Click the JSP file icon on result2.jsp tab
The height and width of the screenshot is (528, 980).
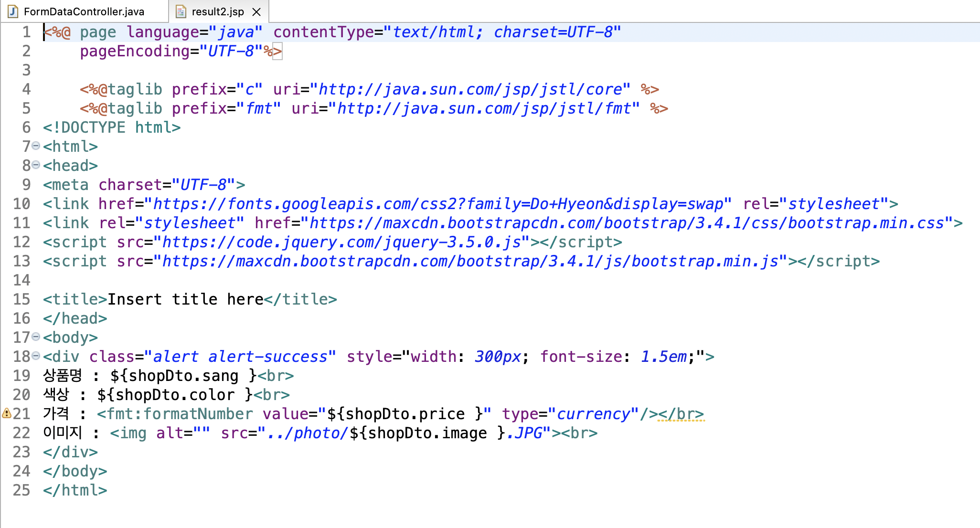[181, 11]
